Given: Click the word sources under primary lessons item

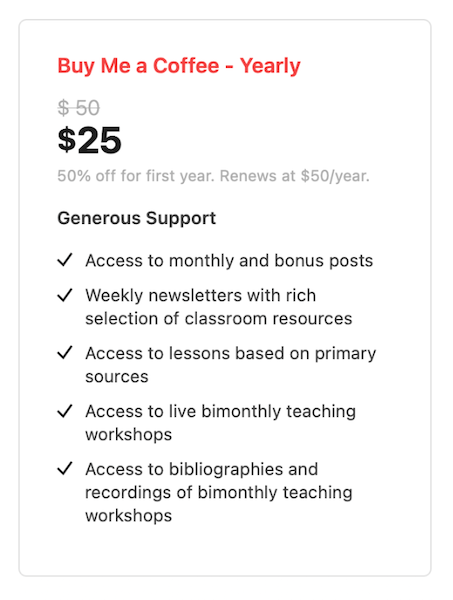Looking at the screenshot, I should 117,377.
